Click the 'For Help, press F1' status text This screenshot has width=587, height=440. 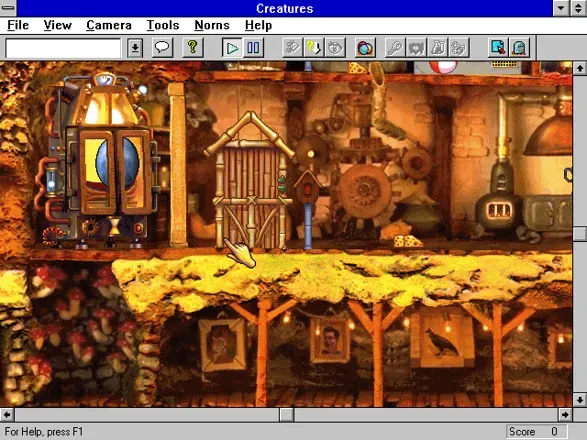coord(44,431)
